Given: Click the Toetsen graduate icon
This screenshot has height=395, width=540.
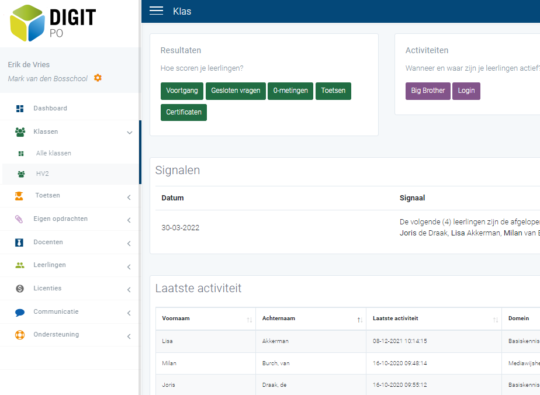Looking at the screenshot, I should pyautogui.click(x=19, y=196).
